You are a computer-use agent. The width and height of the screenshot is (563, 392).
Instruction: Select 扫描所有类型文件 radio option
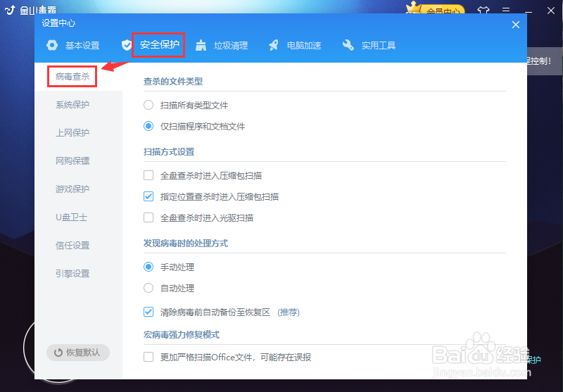pyautogui.click(x=148, y=105)
